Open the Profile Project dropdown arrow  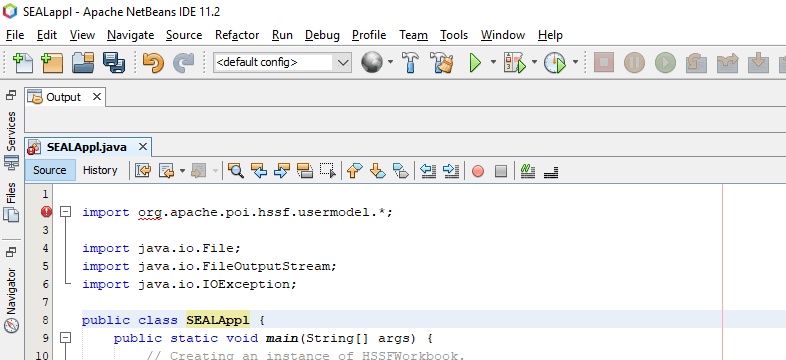tap(575, 63)
